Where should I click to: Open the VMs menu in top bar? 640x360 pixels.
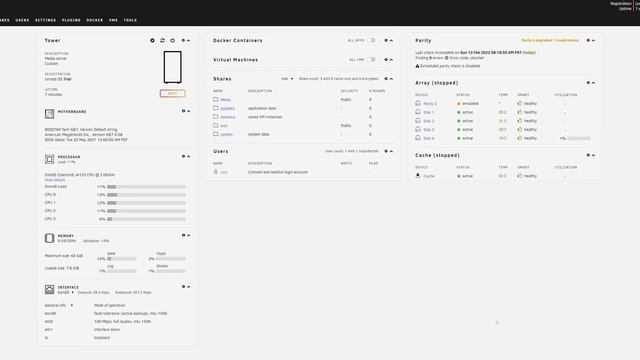113,20
